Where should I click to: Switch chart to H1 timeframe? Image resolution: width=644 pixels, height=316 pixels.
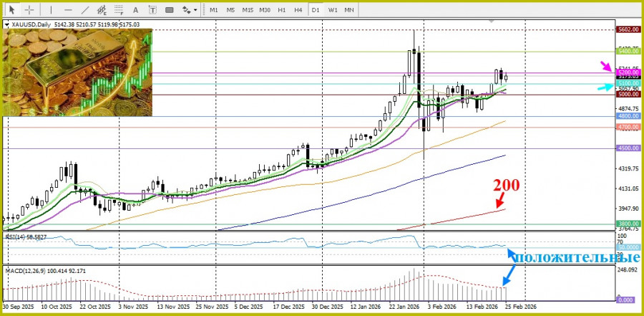click(282, 10)
